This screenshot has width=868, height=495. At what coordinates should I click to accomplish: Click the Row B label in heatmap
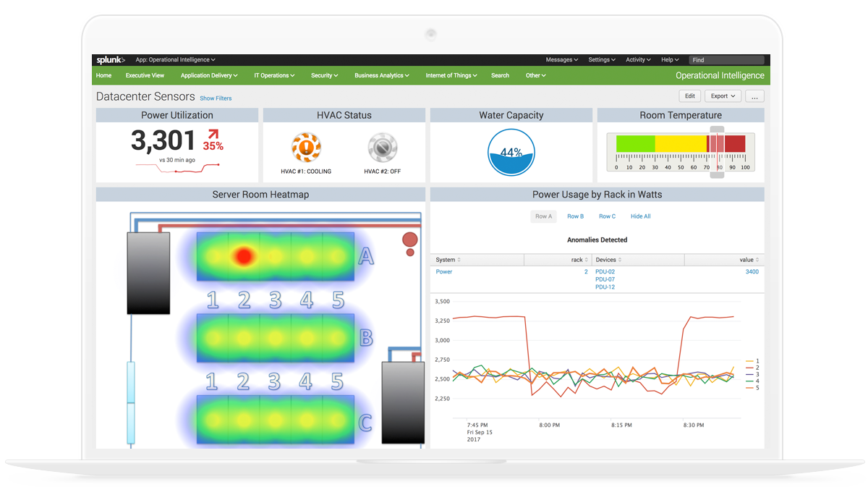(x=366, y=337)
